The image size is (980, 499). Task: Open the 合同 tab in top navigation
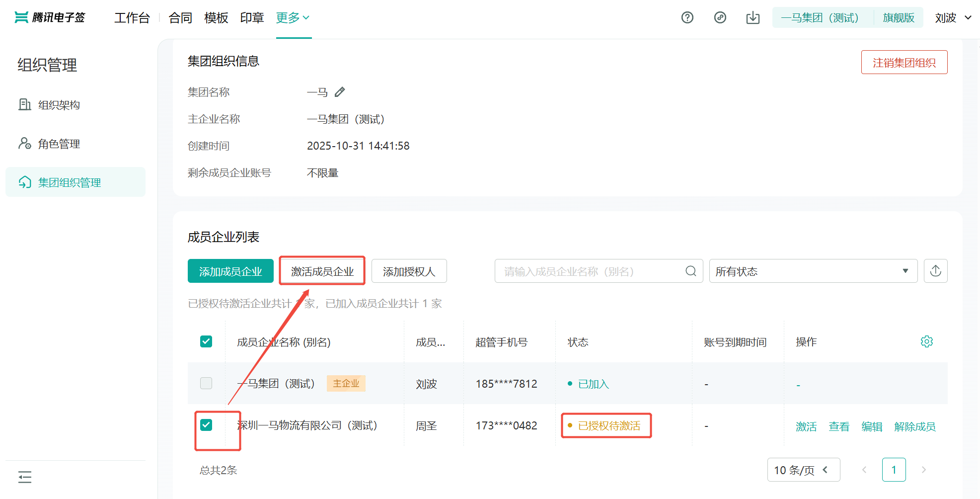click(180, 18)
